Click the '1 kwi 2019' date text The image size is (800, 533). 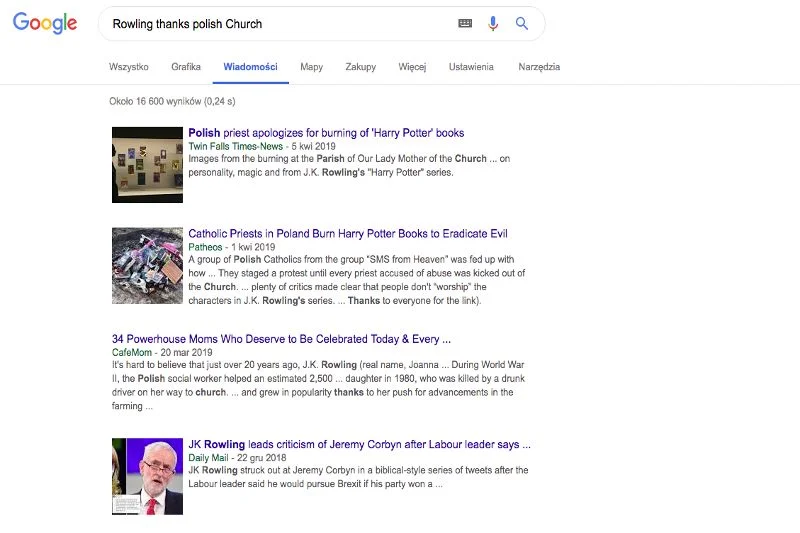tap(253, 247)
